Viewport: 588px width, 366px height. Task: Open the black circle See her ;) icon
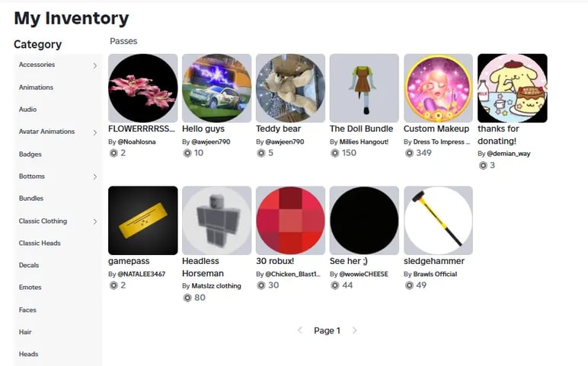click(364, 220)
